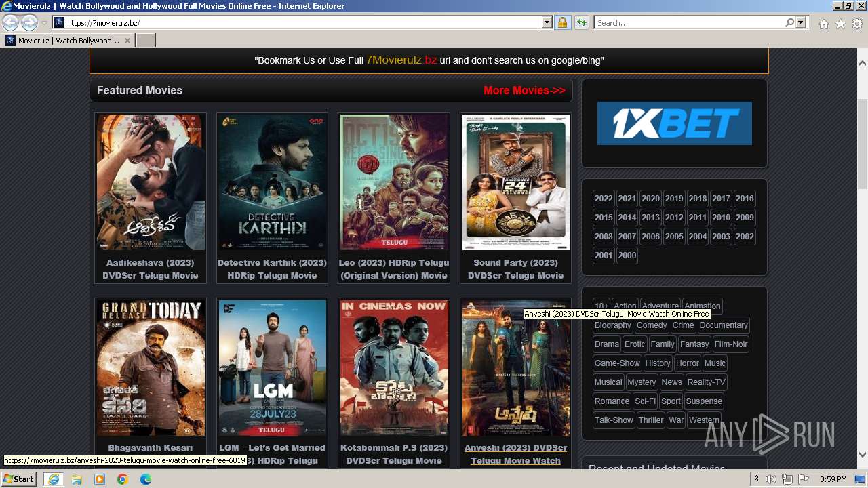Open a new blank tab
The width and height of the screenshot is (868, 488).
point(146,41)
